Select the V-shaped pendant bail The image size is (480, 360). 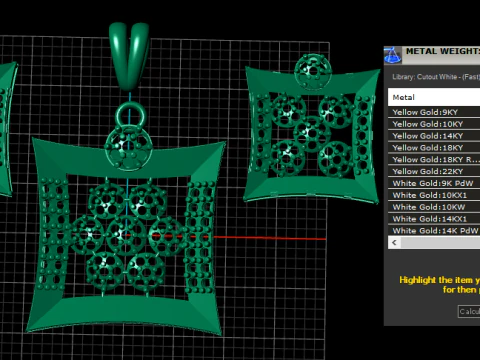[x=129, y=56]
